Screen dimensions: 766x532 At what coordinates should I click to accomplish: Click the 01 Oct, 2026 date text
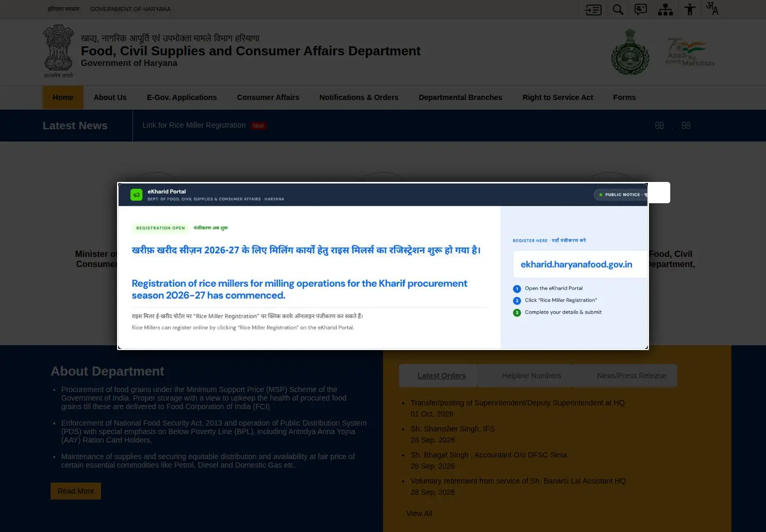click(432, 414)
